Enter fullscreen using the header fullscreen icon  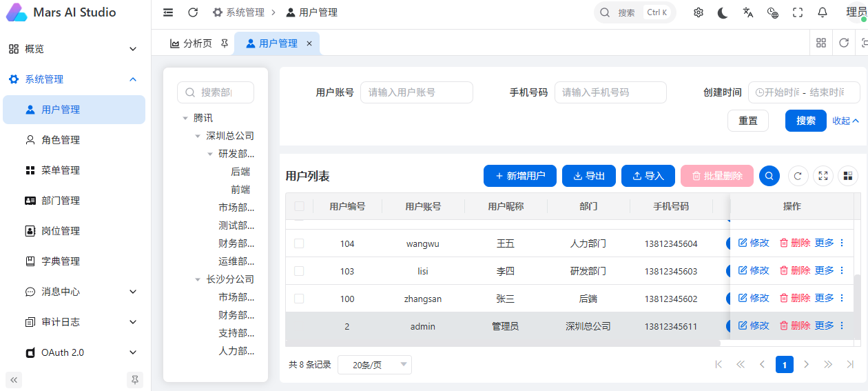pyautogui.click(x=798, y=12)
